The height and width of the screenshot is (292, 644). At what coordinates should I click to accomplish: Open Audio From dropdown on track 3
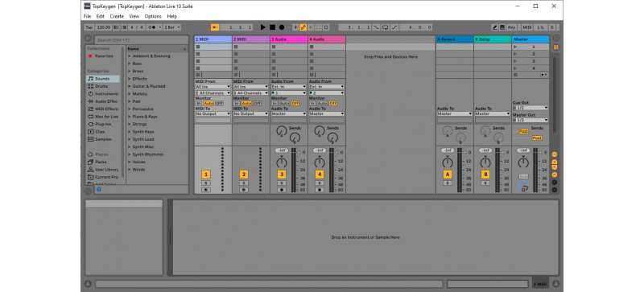tap(289, 87)
